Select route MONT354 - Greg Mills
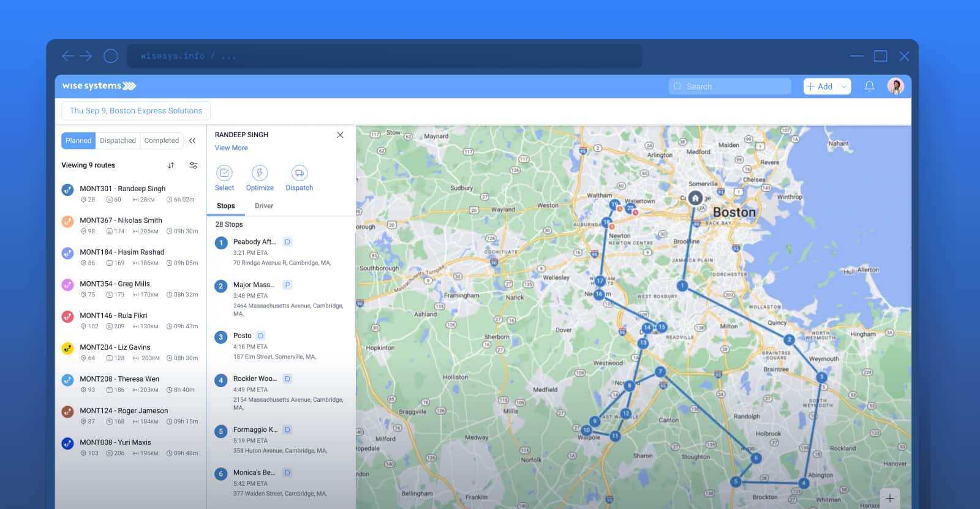The width and height of the screenshot is (980, 509). pyautogui.click(x=130, y=289)
